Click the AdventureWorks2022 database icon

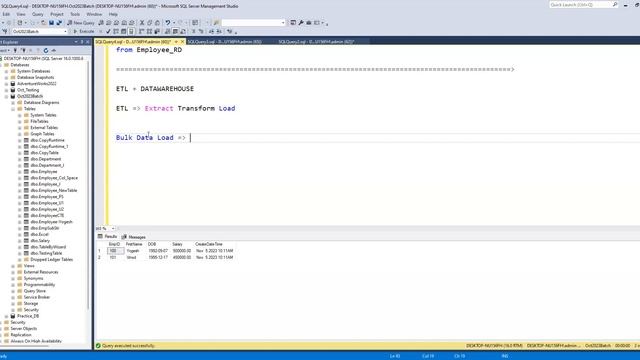(x=13, y=84)
